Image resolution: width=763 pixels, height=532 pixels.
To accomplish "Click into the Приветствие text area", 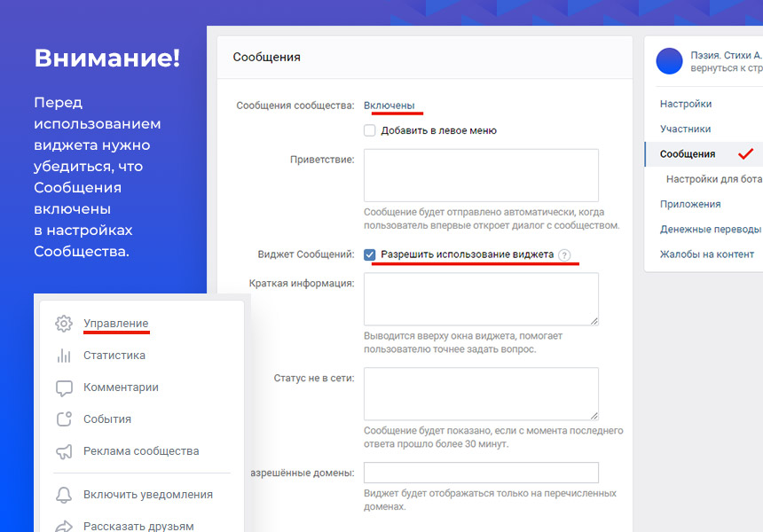I will tap(481, 175).
